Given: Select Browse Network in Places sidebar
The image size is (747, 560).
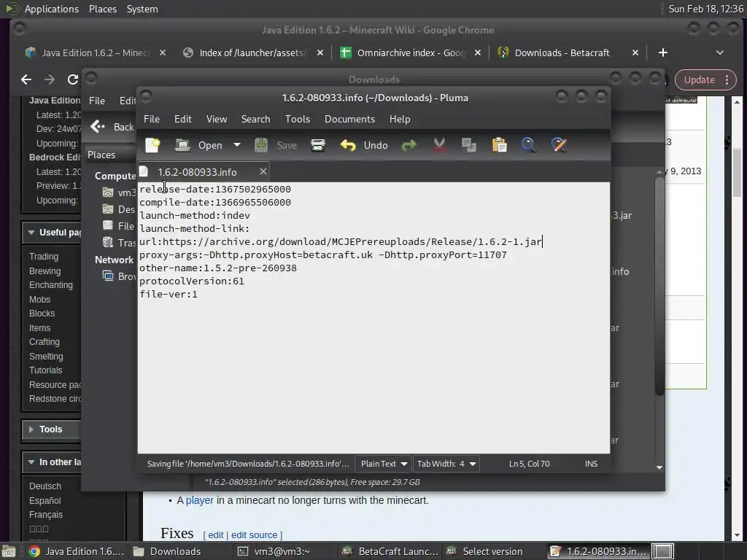Looking at the screenshot, I should point(119,276).
